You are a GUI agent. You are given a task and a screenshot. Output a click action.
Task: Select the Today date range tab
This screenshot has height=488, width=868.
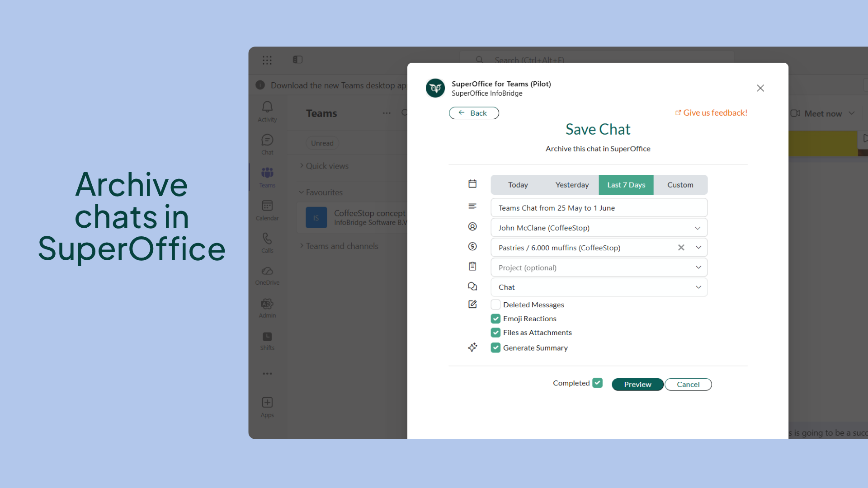[x=518, y=185]
